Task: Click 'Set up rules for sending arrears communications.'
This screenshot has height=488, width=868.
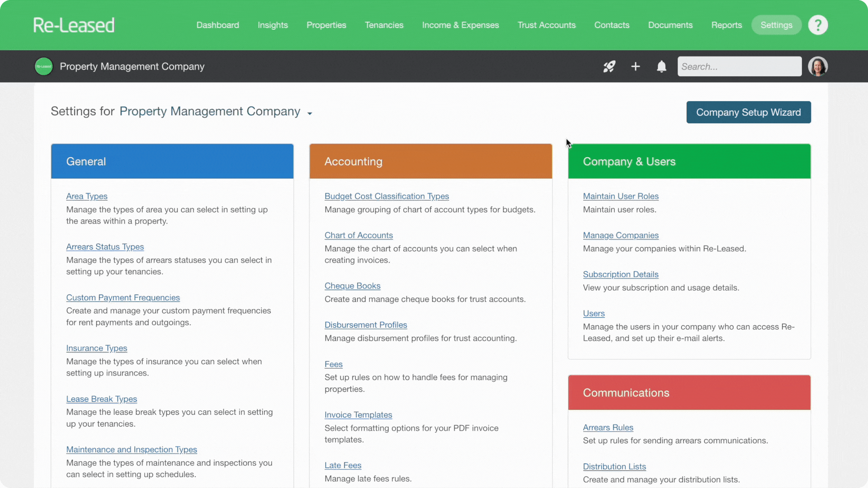Action: pos(675,441)
